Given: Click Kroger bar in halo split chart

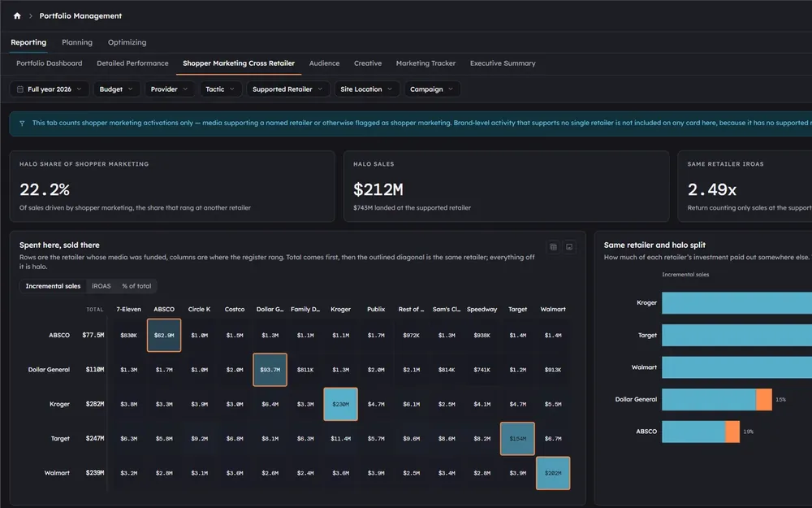Looking at the screenshot, I should pyautogui.click(x=736, y=302).
